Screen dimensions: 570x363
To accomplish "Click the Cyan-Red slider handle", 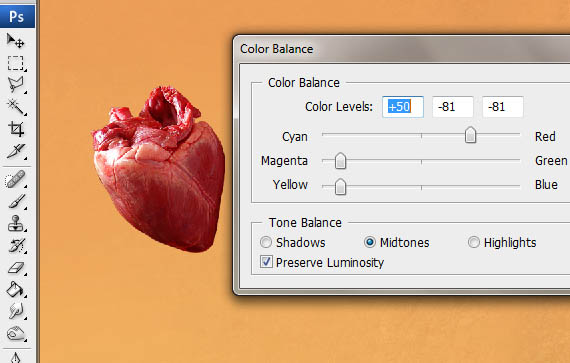I will click(x=470, y=135).
